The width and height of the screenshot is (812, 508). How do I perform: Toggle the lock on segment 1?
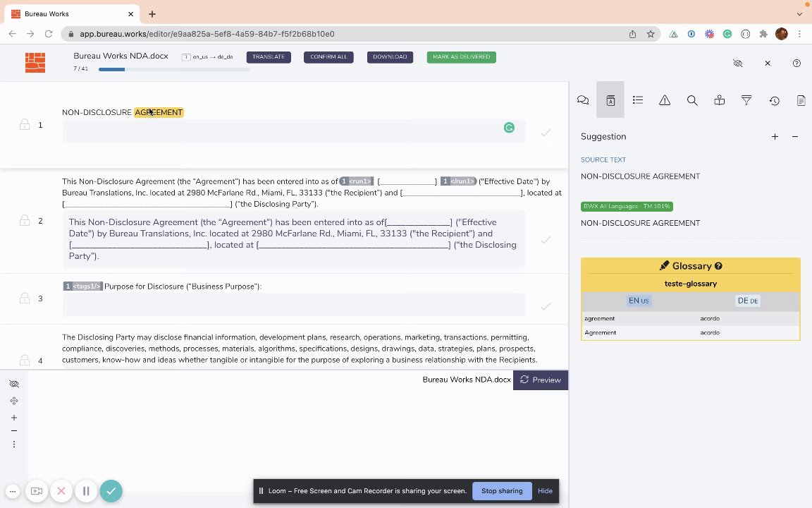[x=25, y=124]
